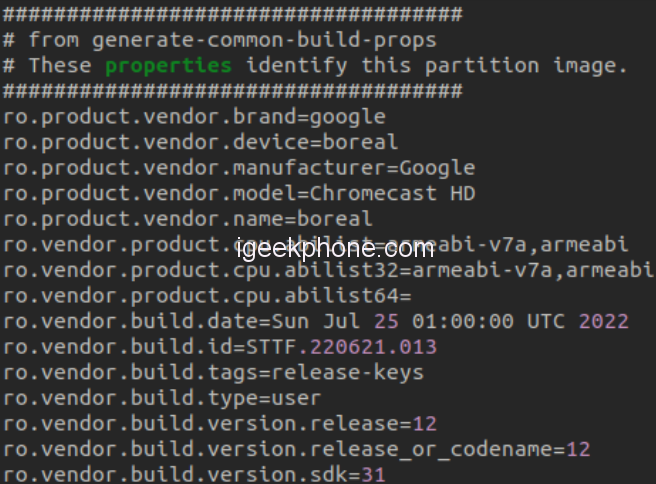Click the ro.product.vendor.brand=google line
The height and width of the screenshot is (484, 656).
[x=193, y=116]
